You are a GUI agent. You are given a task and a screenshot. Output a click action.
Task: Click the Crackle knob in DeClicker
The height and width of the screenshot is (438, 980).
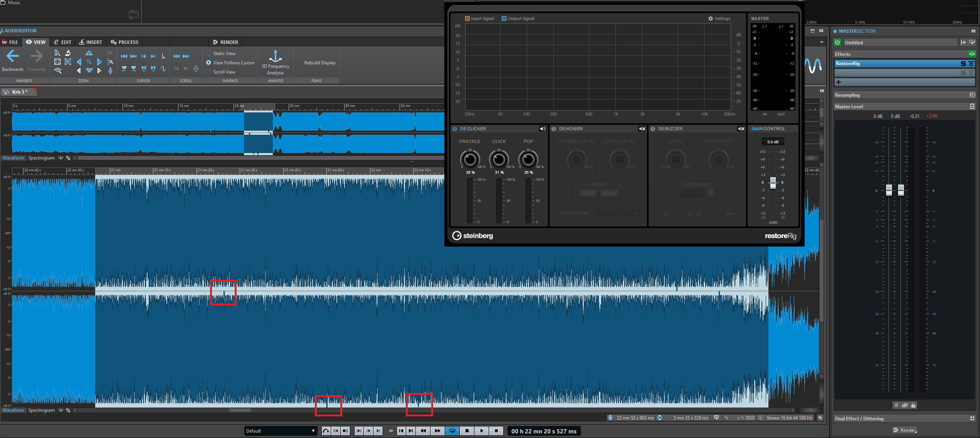[470, 159]
